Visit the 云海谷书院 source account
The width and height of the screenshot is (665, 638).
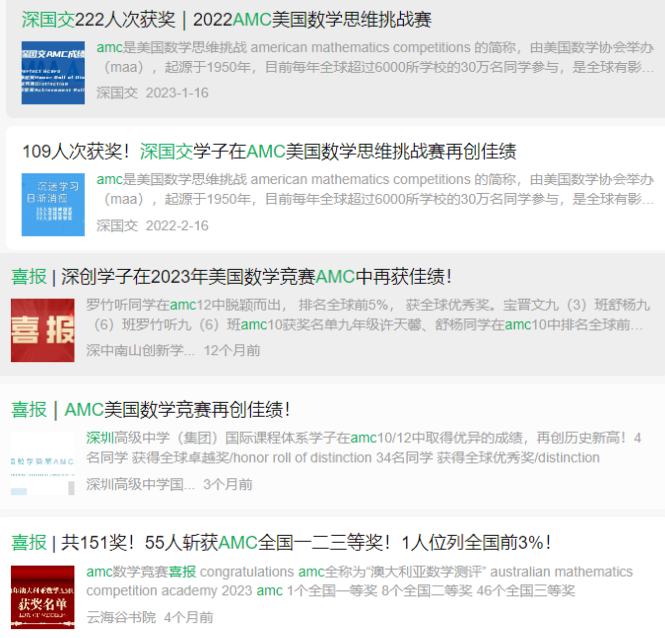pyautogui.click(x=121, y=617)
